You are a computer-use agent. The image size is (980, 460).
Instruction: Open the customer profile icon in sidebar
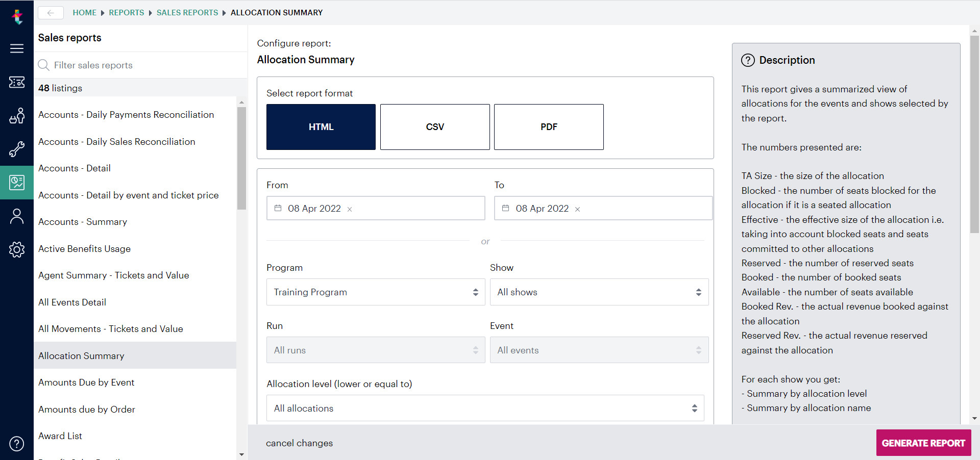[x=17, y=216]
